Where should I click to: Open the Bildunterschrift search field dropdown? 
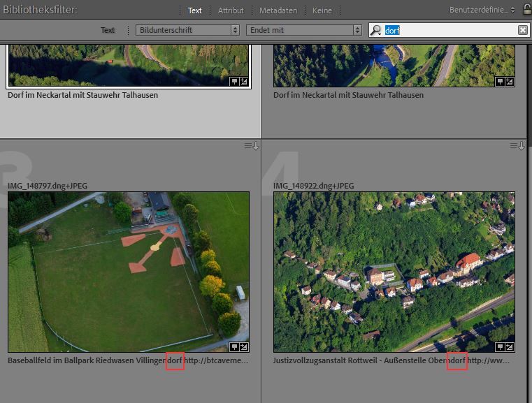187,30
